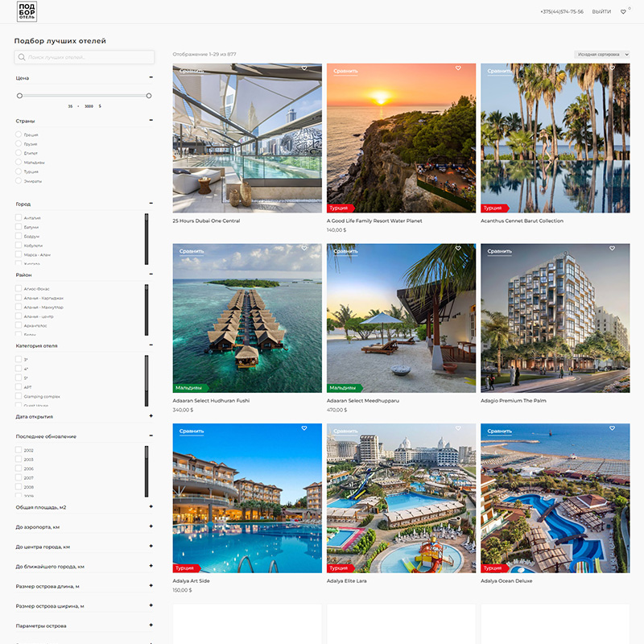Open the wishlist heart icon in header
Screen dimensions: 644x644
[623, 12]
